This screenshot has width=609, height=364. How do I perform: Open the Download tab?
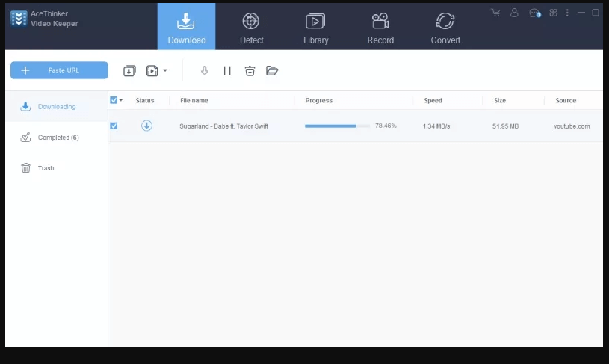click(x=186, y=26)
